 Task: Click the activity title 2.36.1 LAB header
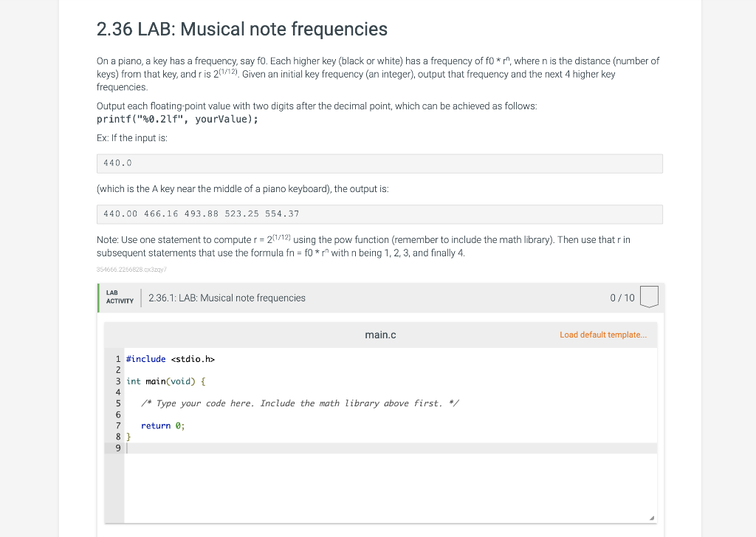click(x=226, y=298)
